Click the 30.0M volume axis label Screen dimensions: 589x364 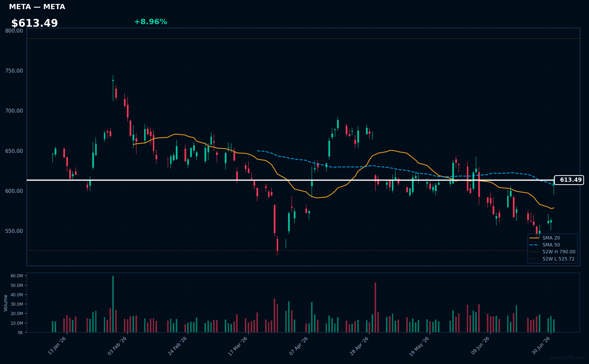(x=17, y=304)
